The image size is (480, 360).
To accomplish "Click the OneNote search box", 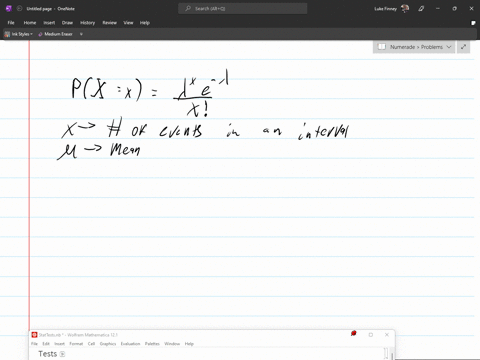I will [243, 9].
